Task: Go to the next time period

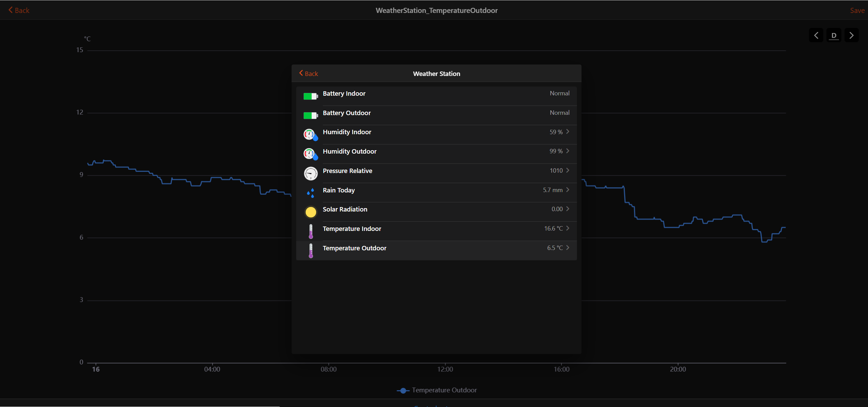Action: [851, 35]
